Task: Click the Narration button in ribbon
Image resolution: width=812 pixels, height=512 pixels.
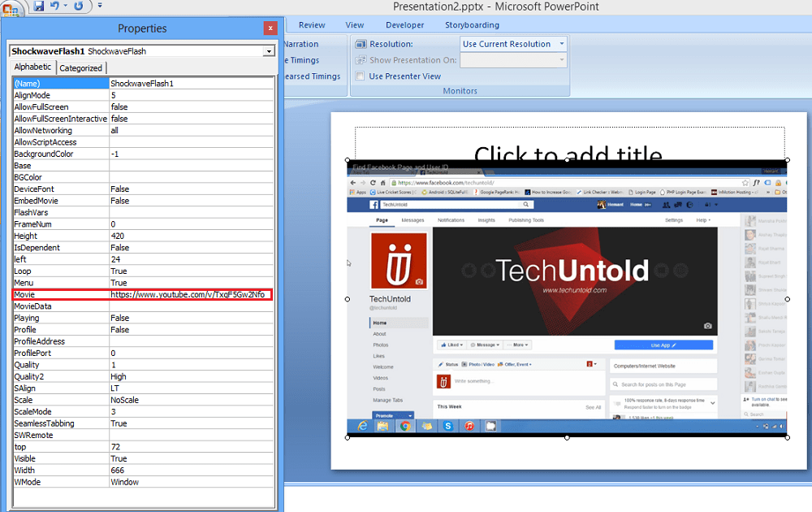Action: tap(301, 44)
